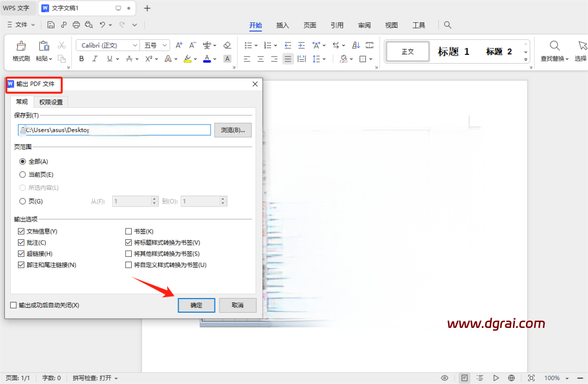The width and height of the screenshot is (588, 384).
Task: Enable auto-close after successful output checkbox
Action: pyautogui.click(x=14, y=306)
